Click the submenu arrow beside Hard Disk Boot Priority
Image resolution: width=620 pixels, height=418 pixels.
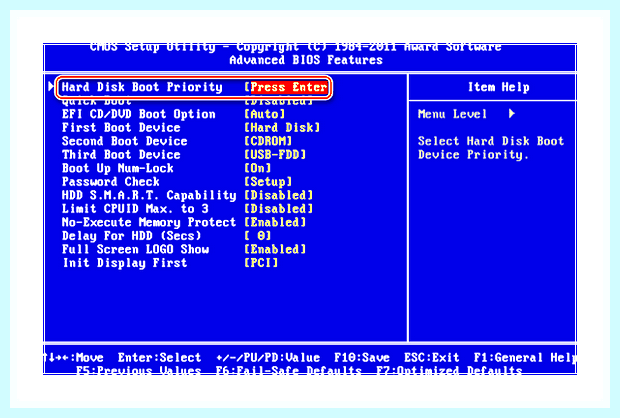pyautogui.click(x=51, y=86)
